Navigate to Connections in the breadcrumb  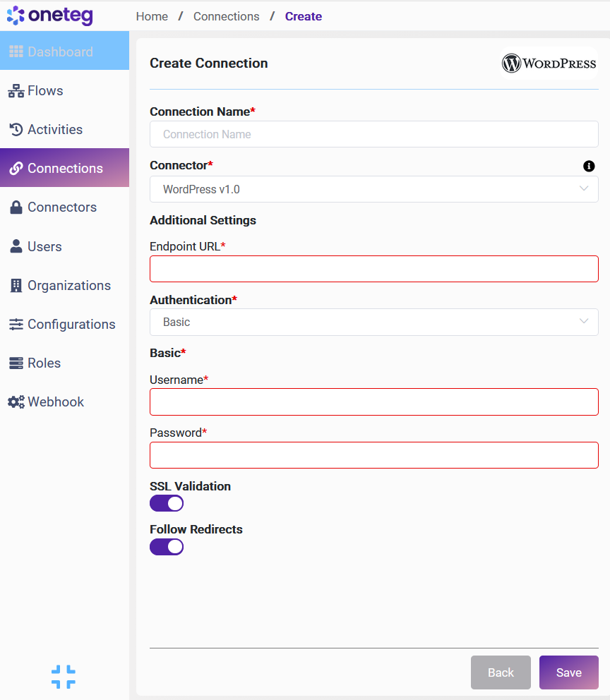(x=226, y=16)
